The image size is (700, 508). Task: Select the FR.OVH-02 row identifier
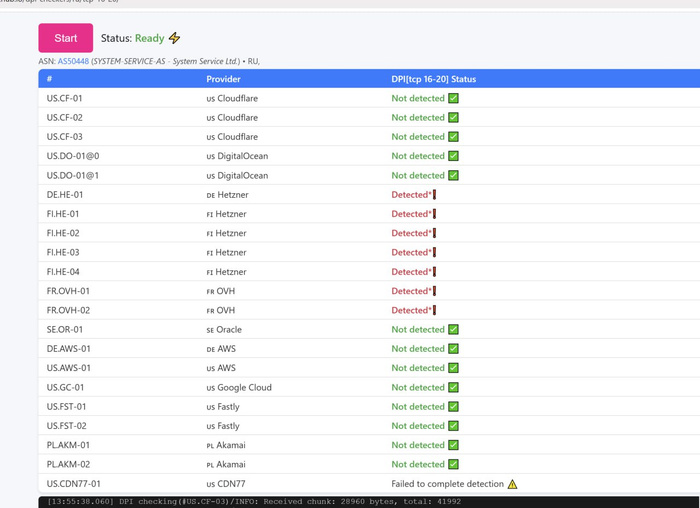[x=68, y=310]
